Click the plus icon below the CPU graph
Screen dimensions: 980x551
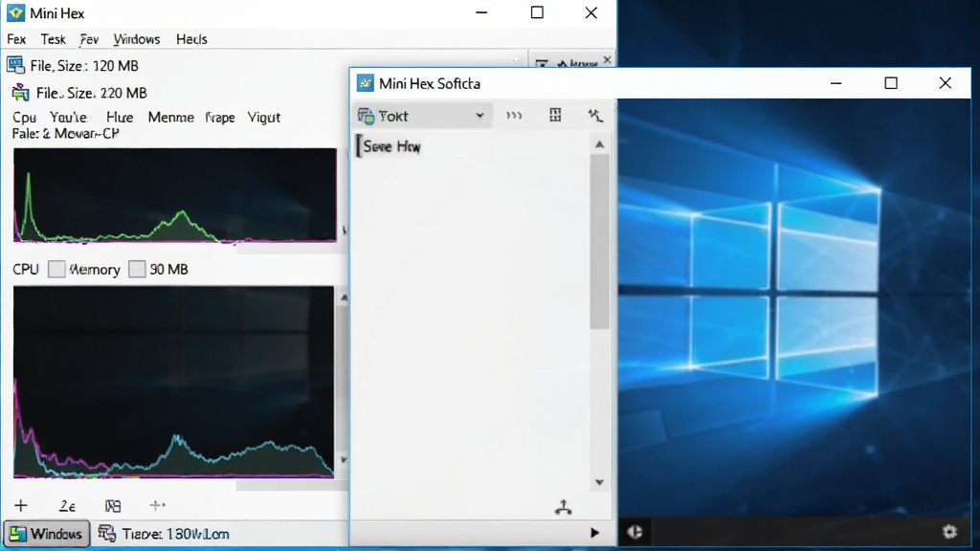tap(21, 505)
